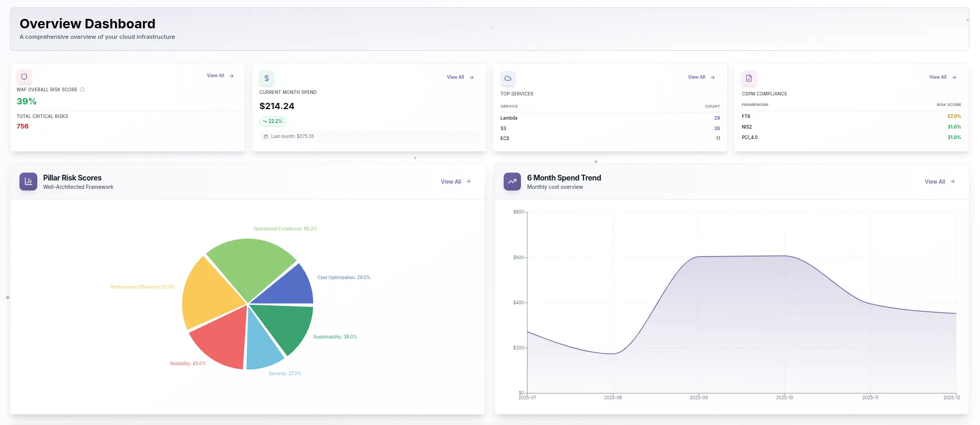Click the document icon in CSPM Compliance card

click(x=749, y=78)
